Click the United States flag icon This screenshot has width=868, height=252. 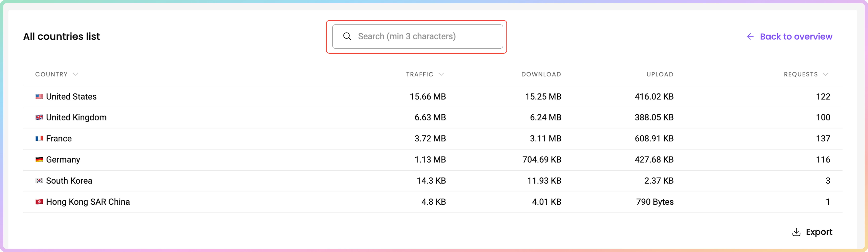[x=39, y=97]
